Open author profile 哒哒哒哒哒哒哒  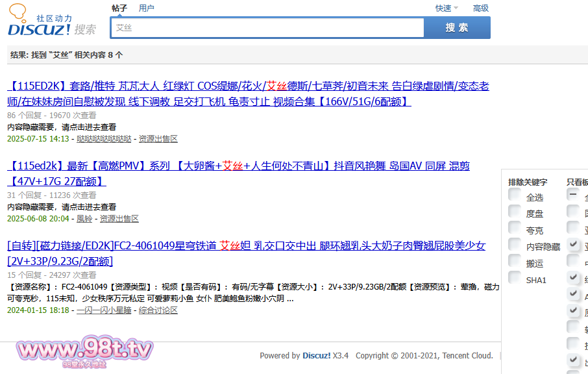click(x=104, y=139)
